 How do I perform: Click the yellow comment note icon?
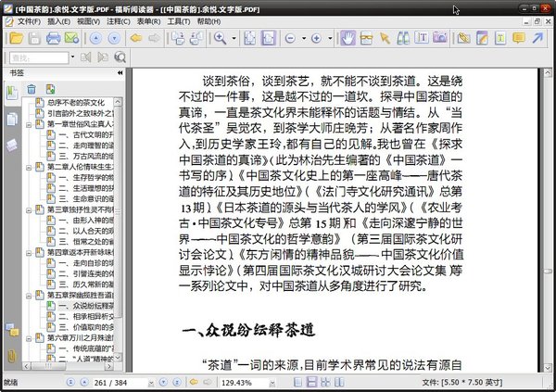click(x=519, y=38)
